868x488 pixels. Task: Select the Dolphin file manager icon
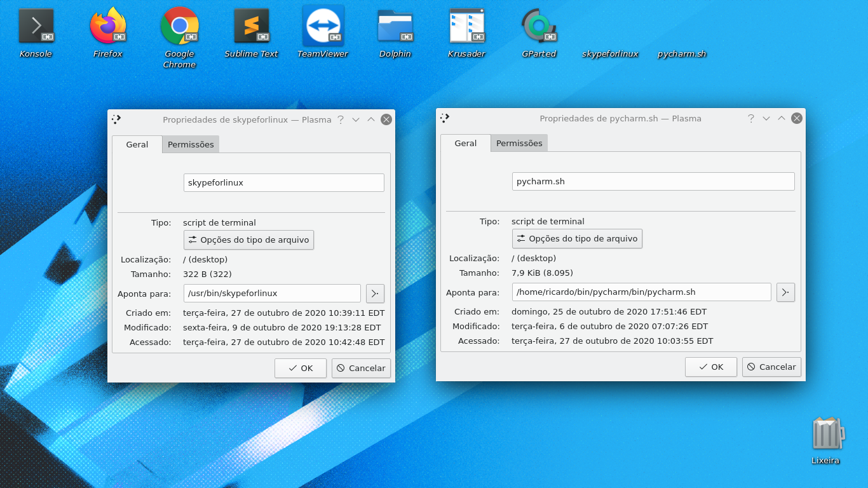[395, 33]
